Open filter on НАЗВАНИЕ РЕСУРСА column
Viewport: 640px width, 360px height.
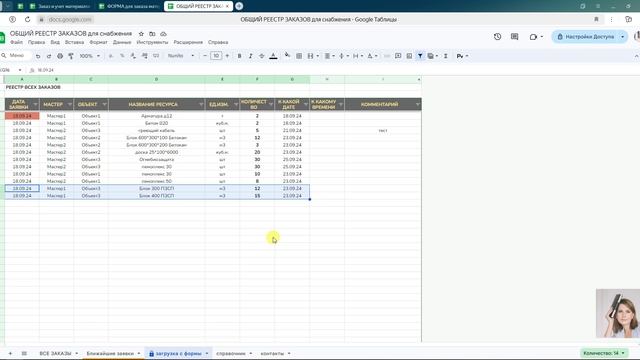(x=201, y=105)
